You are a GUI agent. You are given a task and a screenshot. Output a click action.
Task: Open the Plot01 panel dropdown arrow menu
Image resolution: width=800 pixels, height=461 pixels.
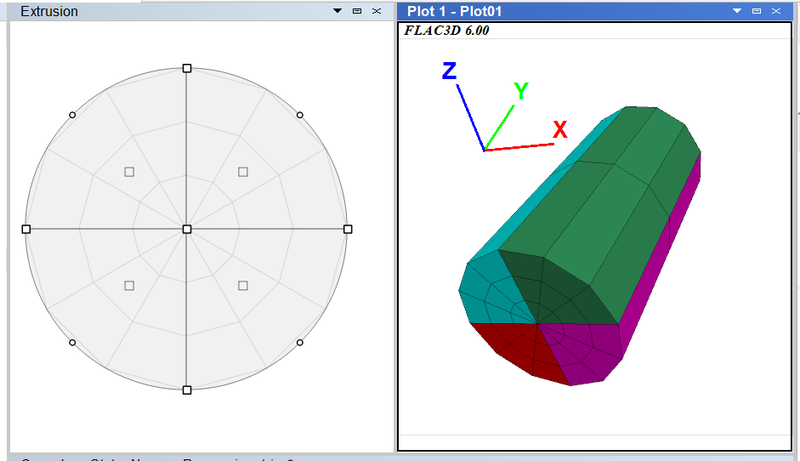pos(737,10)
